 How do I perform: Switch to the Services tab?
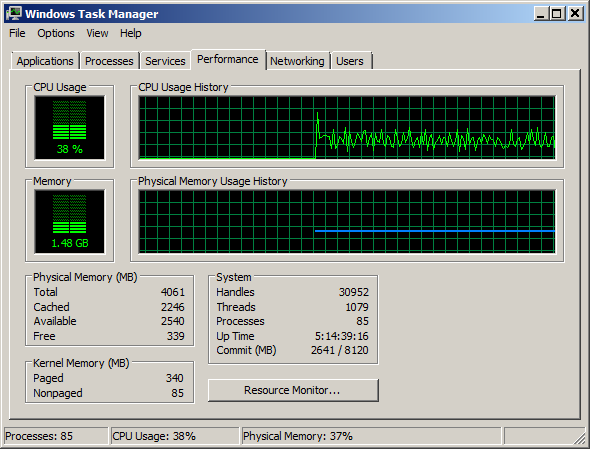pyautogui.click(x=165, y=61)
